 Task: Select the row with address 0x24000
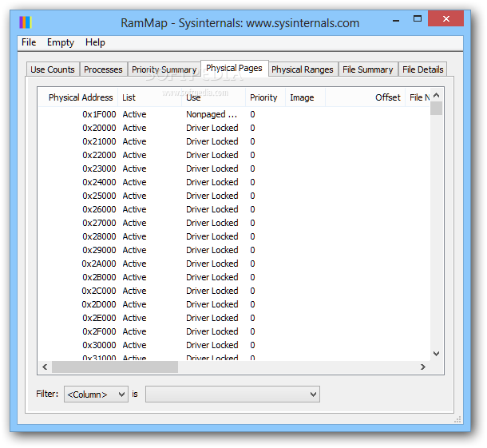[234, 182]
